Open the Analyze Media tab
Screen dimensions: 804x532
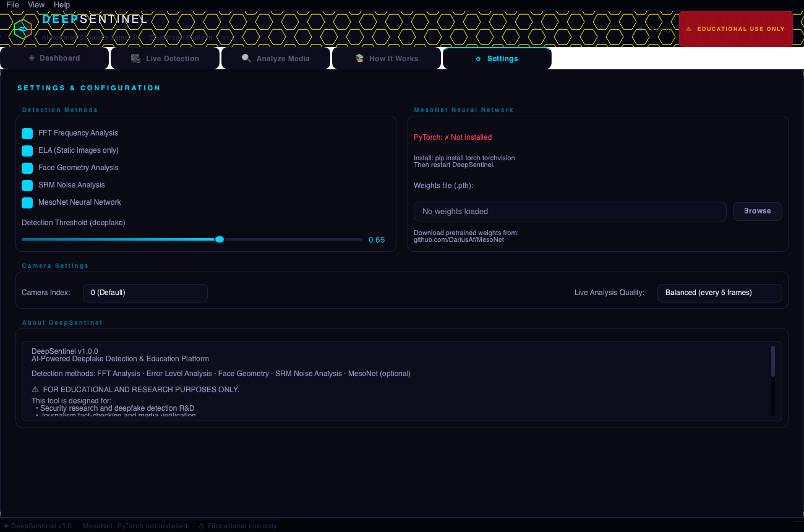tap(276, 59)
